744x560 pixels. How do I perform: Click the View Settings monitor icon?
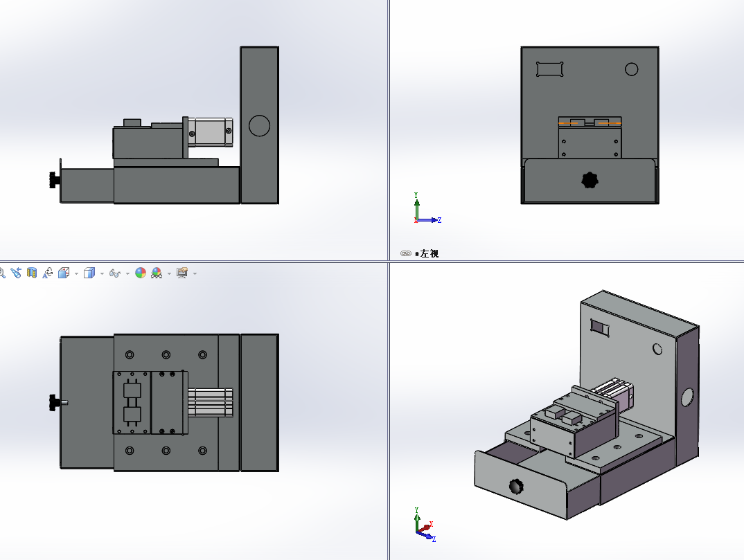tap(182, 273)
